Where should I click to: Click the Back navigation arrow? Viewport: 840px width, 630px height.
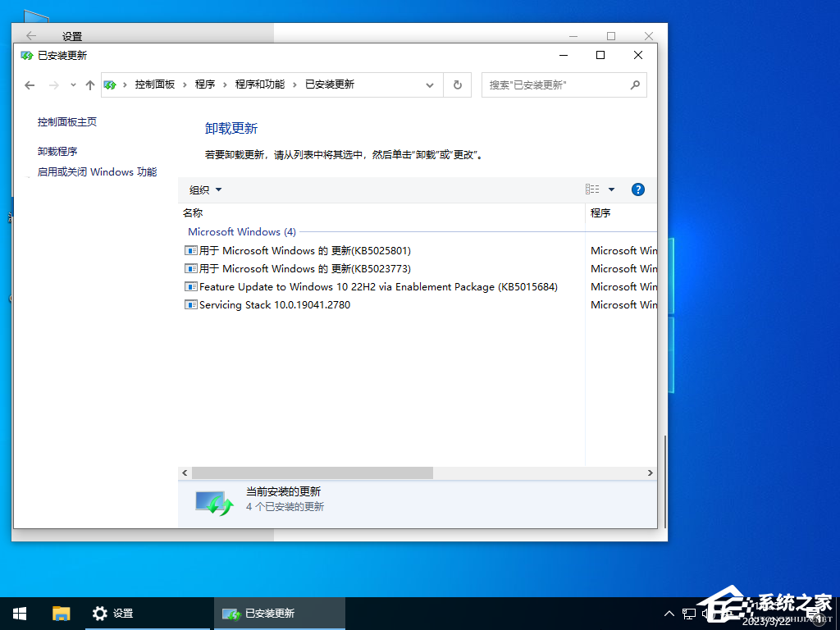pyautogui.click(x=30, y=84)
